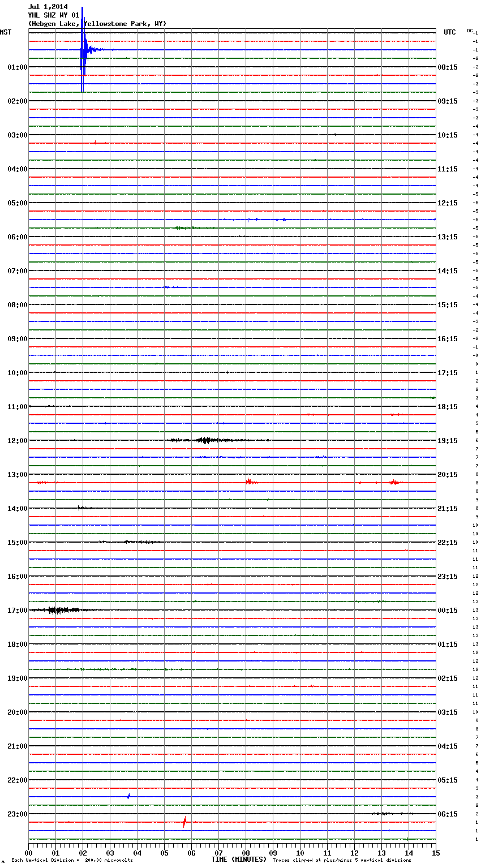Select the 02:00 MST row label
This screenshot has width=481, height=868.
click(17, 101)
